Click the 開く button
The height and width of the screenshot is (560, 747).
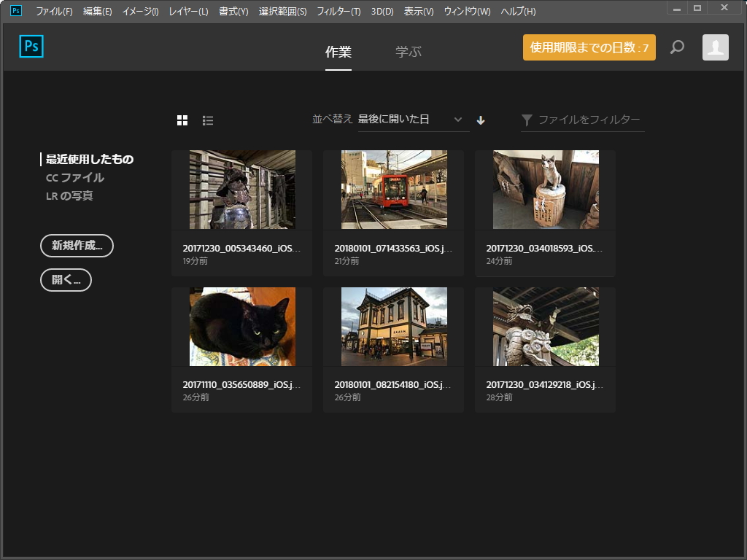[66, 280]
